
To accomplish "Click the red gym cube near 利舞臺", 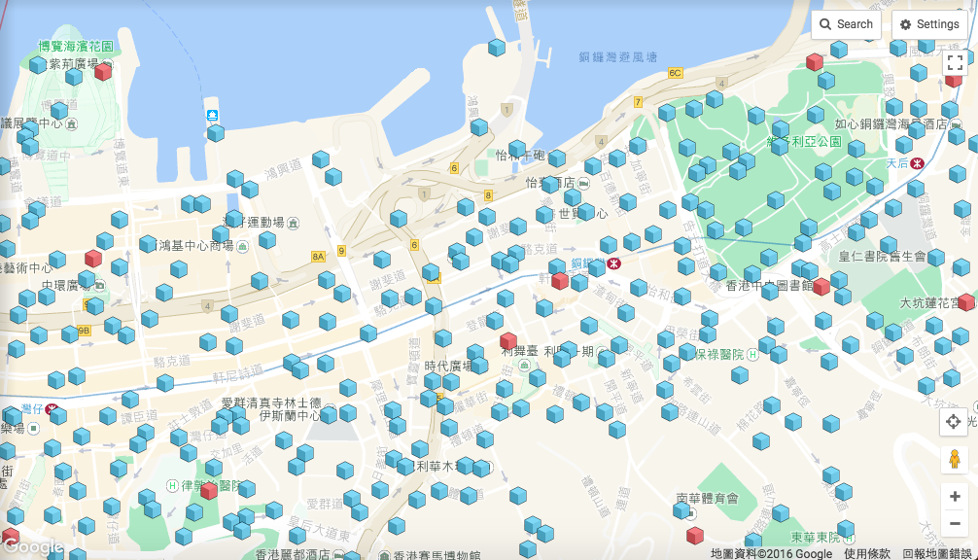I will pyautogui.click(x=508, y=341).
